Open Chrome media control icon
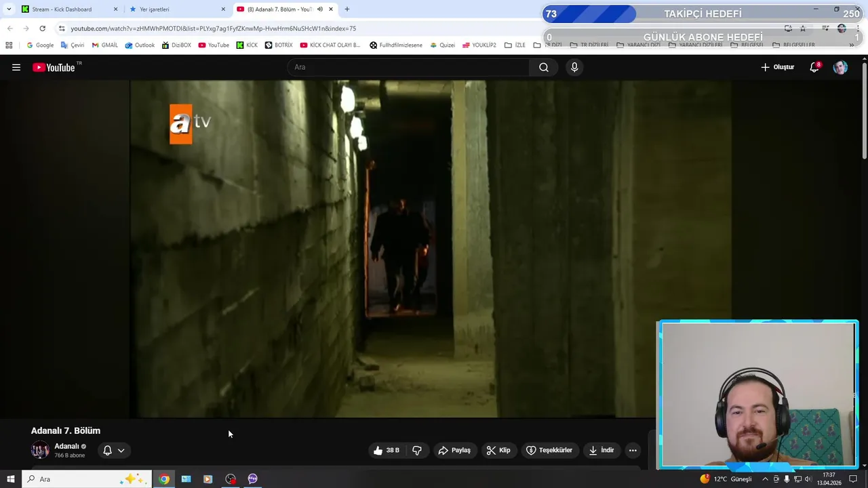This screenshot has width=868, height=488. (x=825, y=28)
